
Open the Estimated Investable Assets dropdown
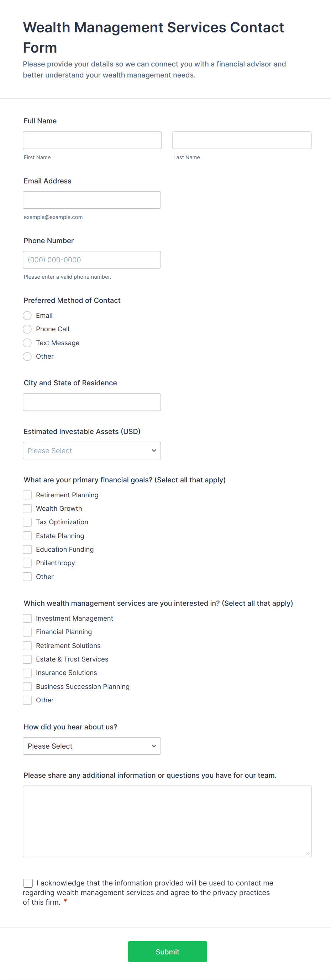[x=91, y=450]
